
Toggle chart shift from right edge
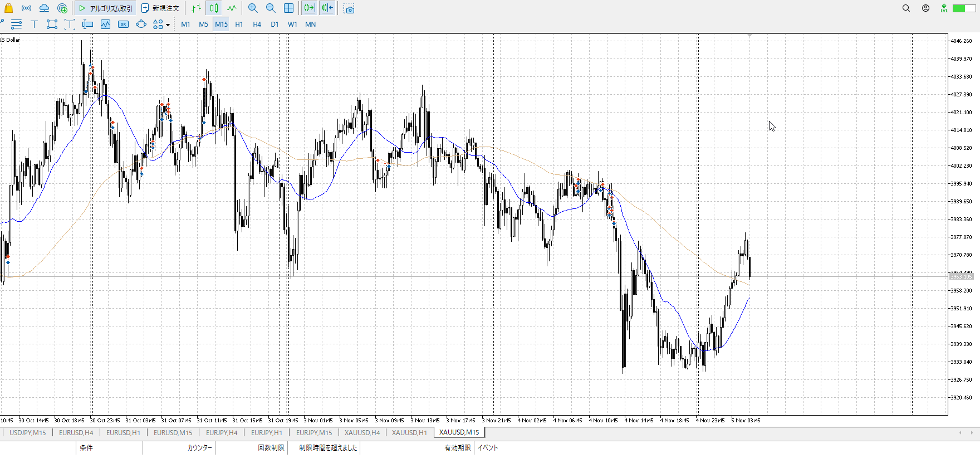tap(327, 8)
